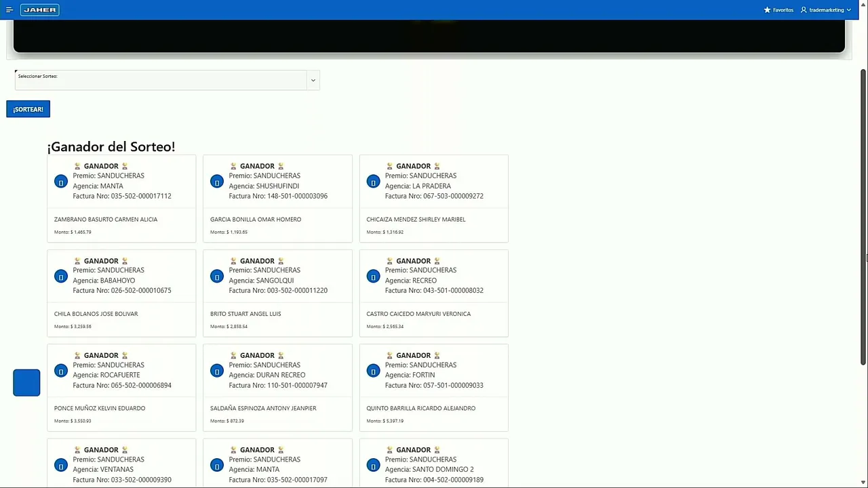Click blue icon on SALDAÑA ESPINOZA card
Viewport: 868px width, 488px height.
click(217, 371)
